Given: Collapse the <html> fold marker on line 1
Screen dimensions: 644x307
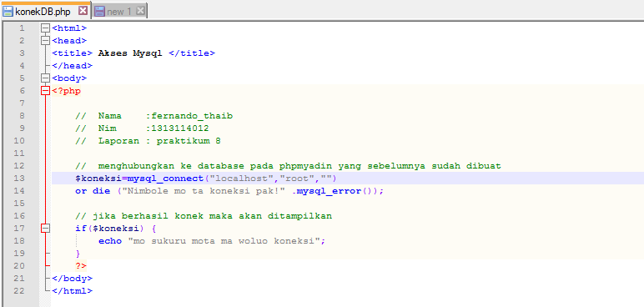Looking at the screenshot, I should [x=46, y=28].
